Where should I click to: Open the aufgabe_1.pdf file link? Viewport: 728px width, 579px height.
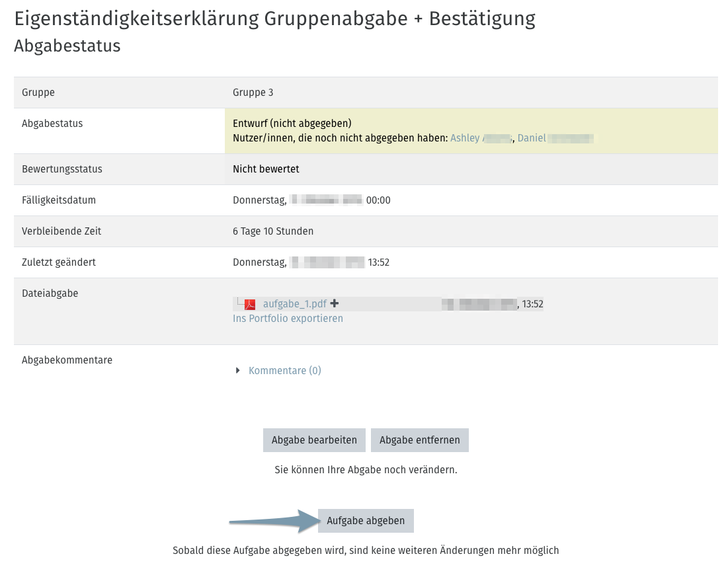point(295,304)
